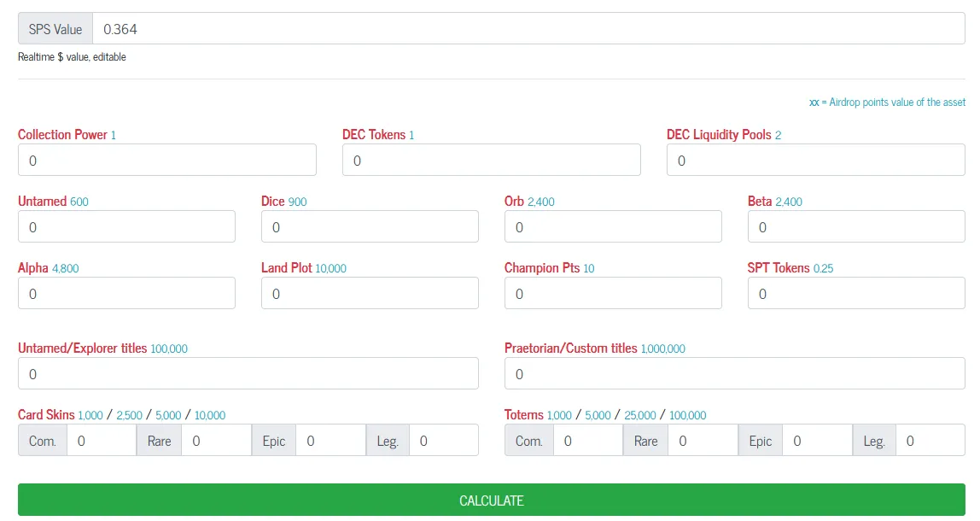
Task: Click the Praetorian/Custom titles input
Action: point(735,373)
